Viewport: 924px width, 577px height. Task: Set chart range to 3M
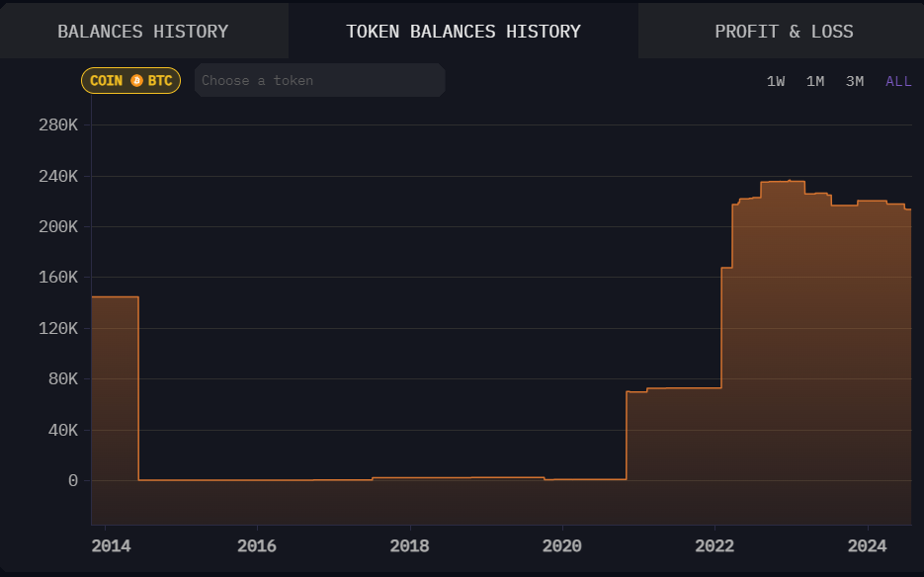click(855, 81)
